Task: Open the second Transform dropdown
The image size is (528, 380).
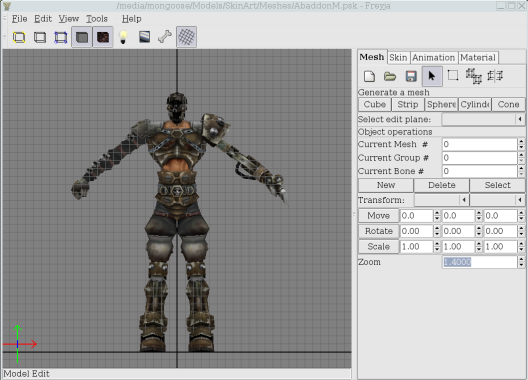Action: 497,200
